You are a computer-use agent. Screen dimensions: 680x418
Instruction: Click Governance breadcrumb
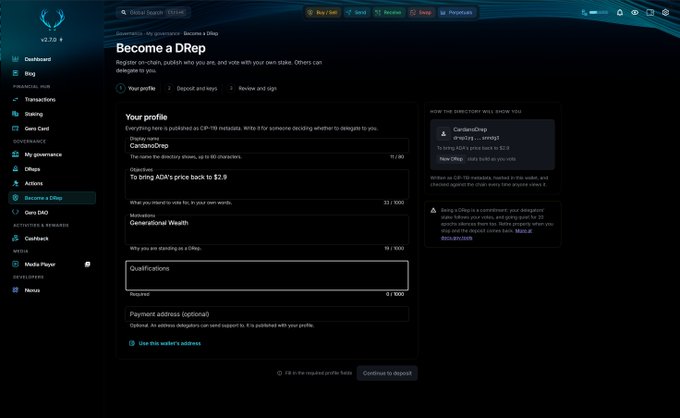(129, 33)
